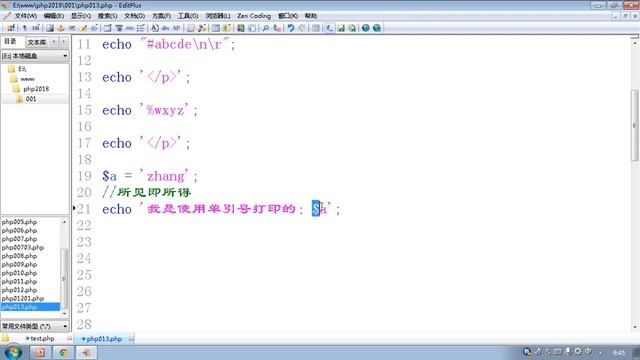Click the colorful grid icon at toolbar start
The width and height of the screenshot is (640, 360).
click(x=11, y=28)
